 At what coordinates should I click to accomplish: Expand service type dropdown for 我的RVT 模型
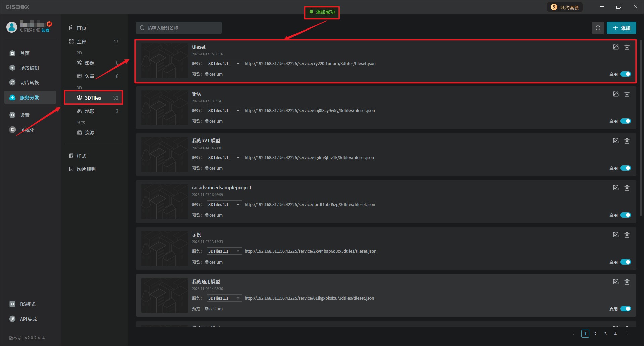coord(224,157)
